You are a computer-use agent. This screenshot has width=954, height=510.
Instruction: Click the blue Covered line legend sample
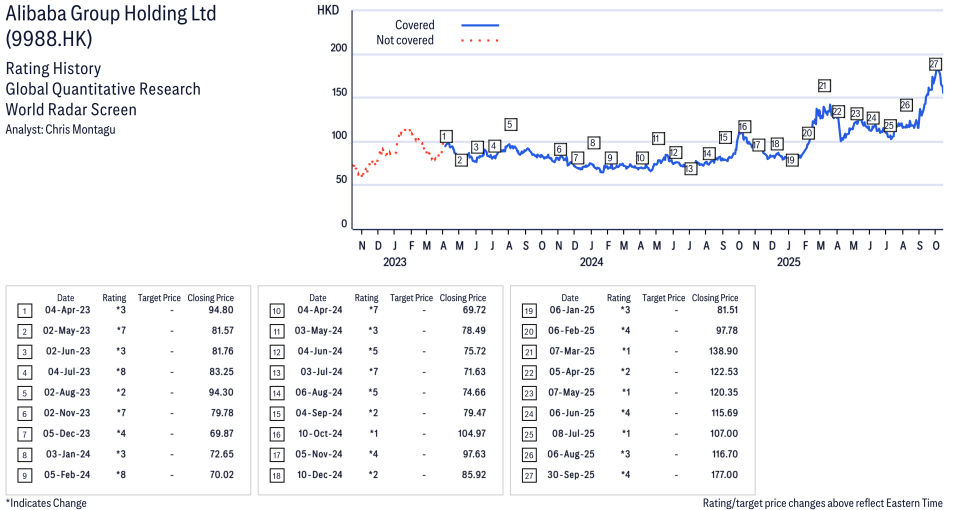(480, 25)
